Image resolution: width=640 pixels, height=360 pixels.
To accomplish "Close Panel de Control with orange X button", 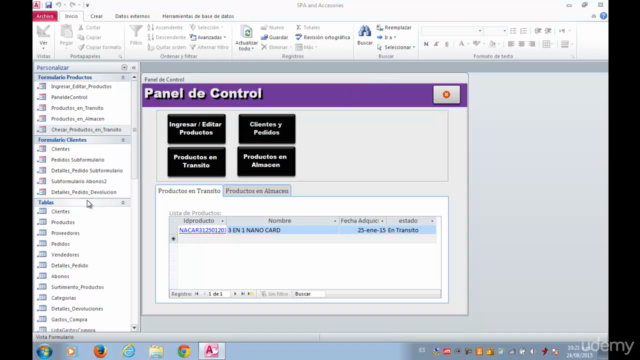I will pos(446,94).
